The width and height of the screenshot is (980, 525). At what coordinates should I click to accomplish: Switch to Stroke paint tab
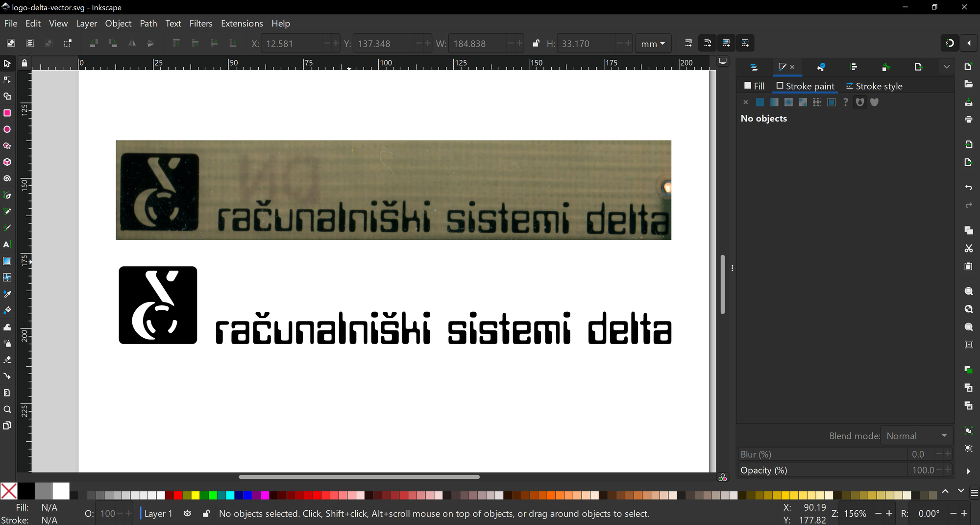[805, 86]
